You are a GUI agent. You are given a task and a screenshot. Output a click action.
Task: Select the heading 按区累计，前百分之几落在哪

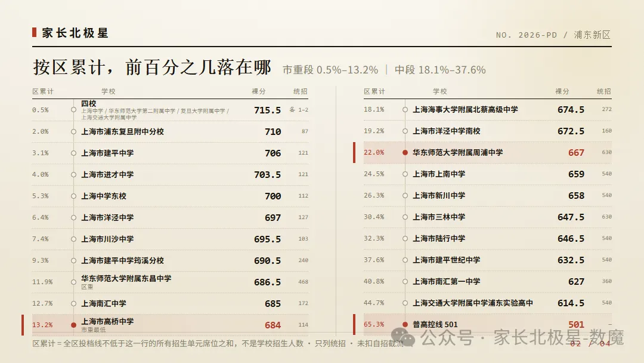(152, 67)
